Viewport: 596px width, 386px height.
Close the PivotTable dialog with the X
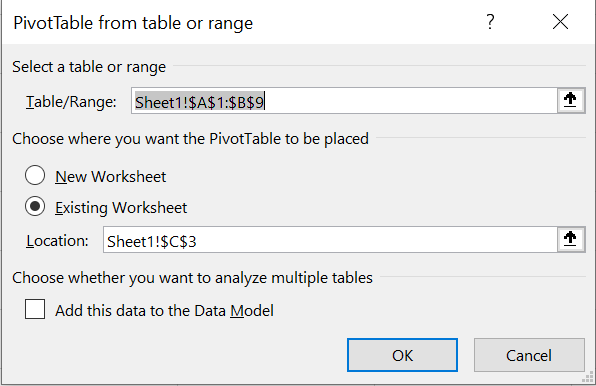(560, 22)
